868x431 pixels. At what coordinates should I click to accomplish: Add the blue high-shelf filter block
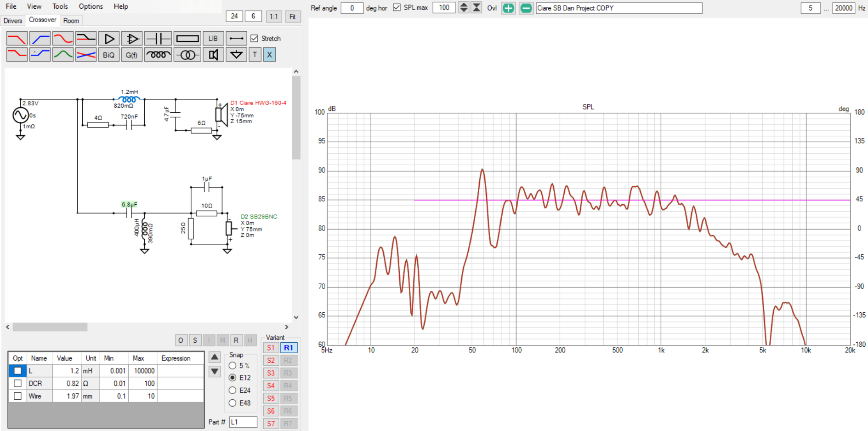[x=40, y=55]
